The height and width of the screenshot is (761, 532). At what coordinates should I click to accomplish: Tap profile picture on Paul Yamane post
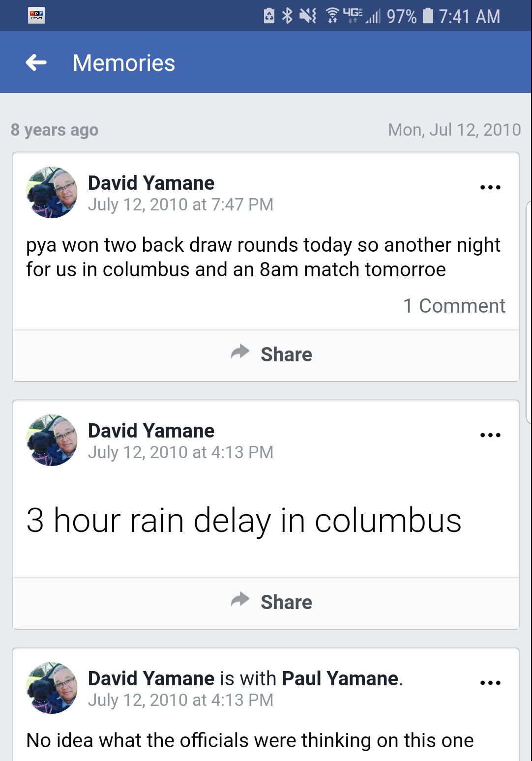[52, 688]
